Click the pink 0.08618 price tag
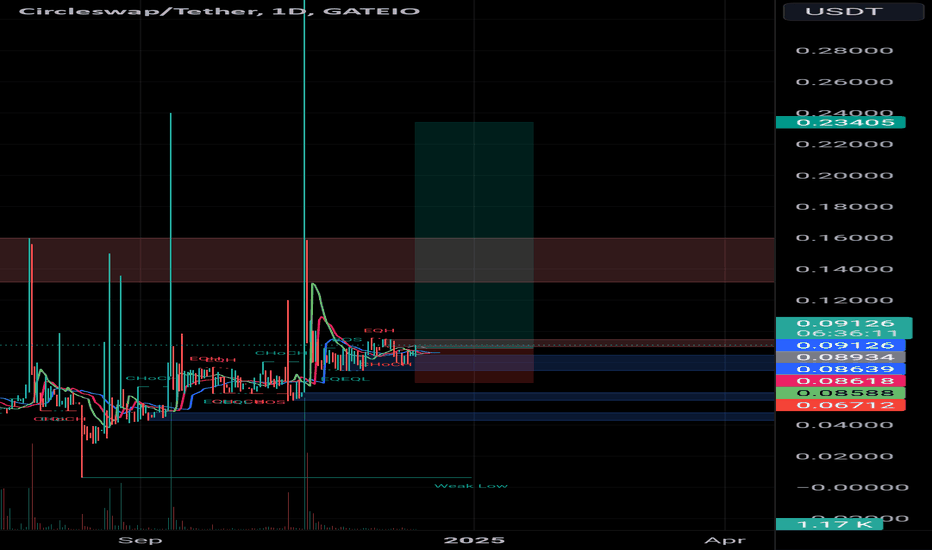932x550 pixels. 840,381
